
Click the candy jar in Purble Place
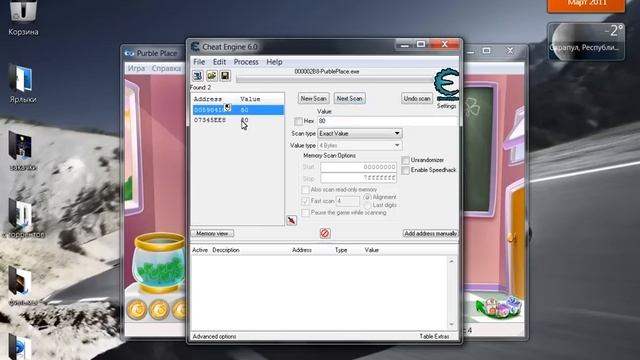159,262
